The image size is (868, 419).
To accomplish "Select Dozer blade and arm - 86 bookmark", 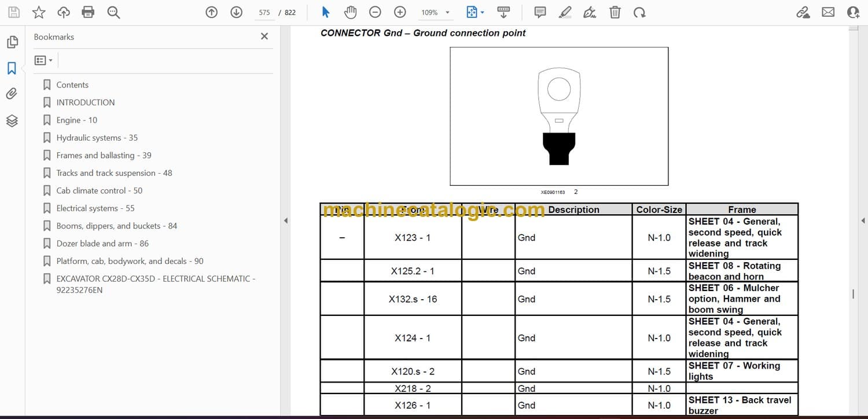I will point(102,244).
